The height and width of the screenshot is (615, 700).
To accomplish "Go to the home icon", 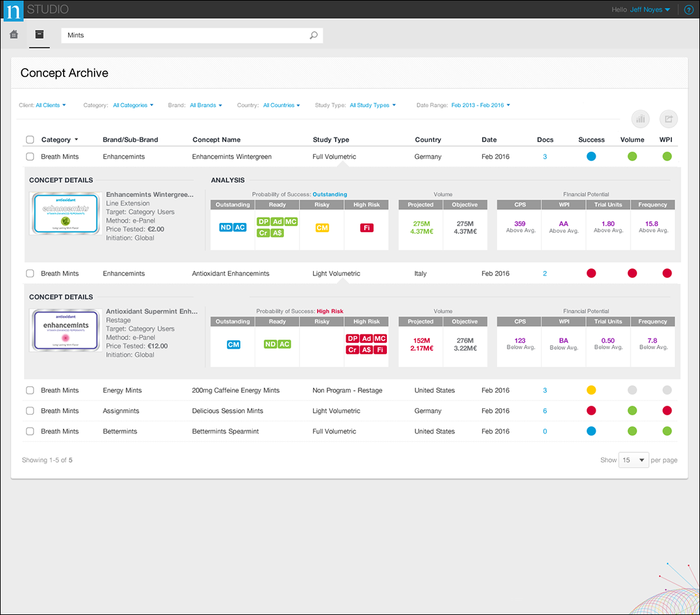I will 14,34.
